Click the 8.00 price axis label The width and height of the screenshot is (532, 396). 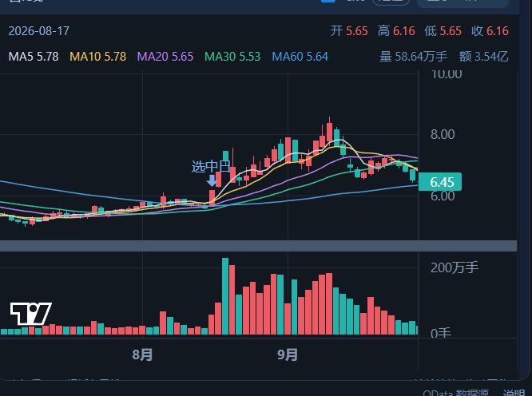[x=443, y=135]
